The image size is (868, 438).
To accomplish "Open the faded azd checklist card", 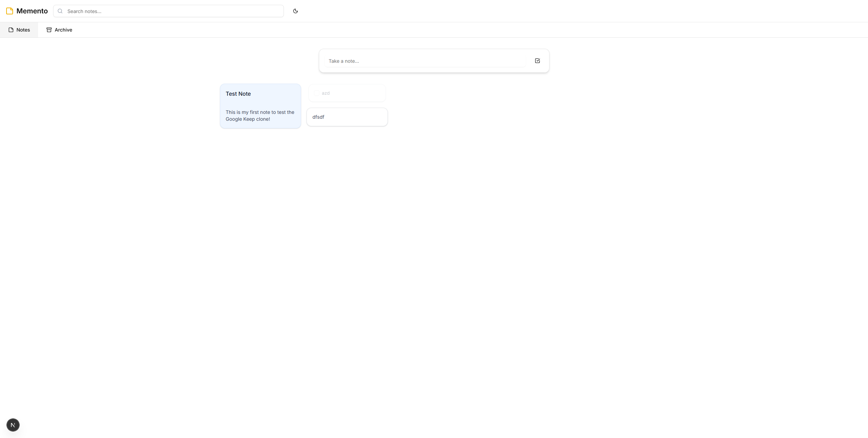I will [360, 93].
